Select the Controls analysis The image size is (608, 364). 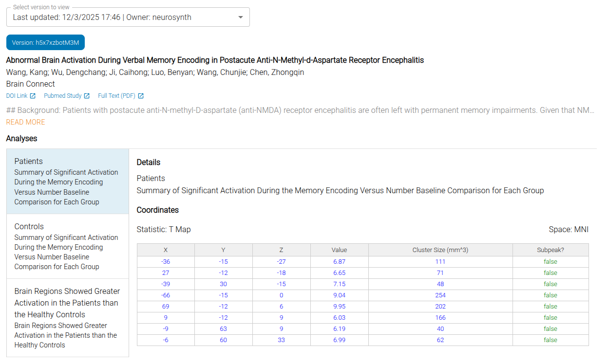[67, 246]
